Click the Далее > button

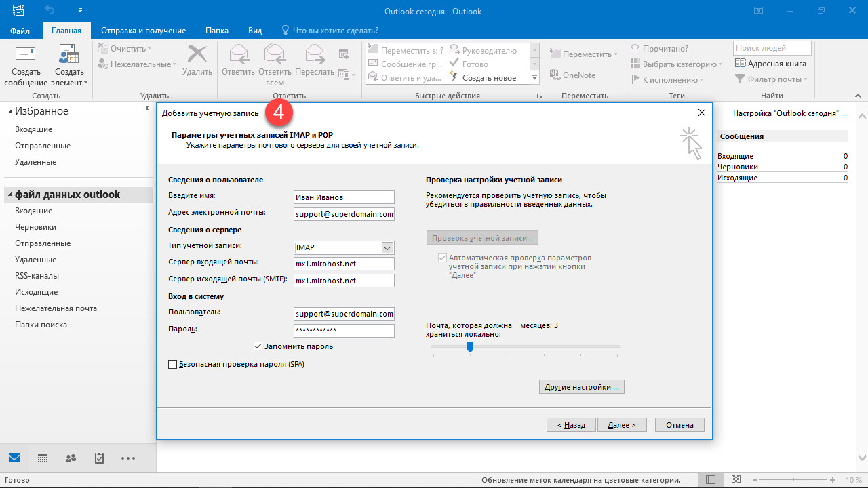[622, 425]
